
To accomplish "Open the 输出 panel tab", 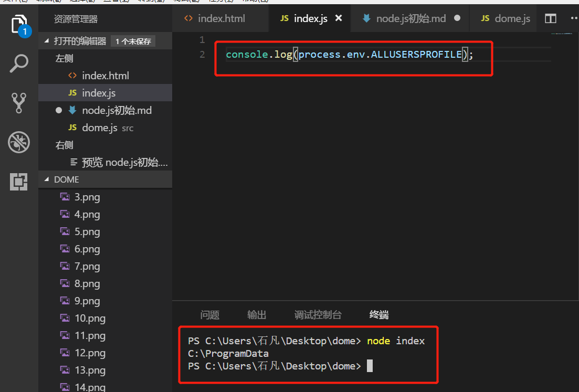I will [257, 315].
